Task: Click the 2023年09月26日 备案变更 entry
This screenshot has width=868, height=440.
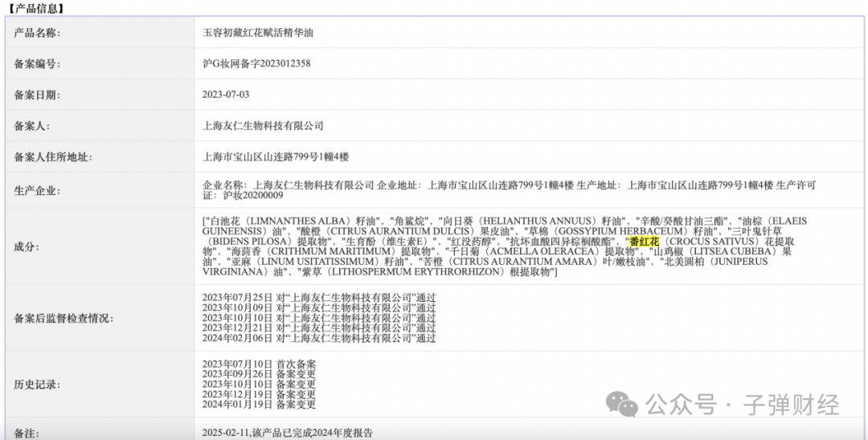Action: click(259, 374)
